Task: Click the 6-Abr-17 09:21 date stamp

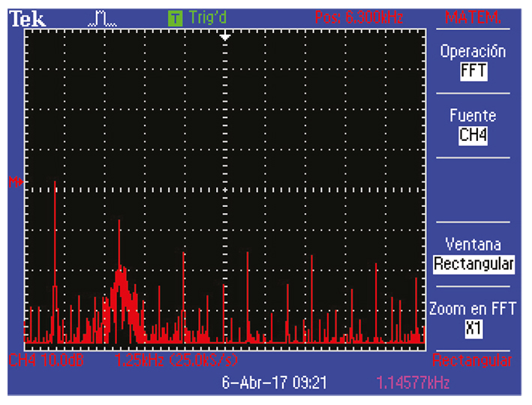Action: (x=275, y=382)
